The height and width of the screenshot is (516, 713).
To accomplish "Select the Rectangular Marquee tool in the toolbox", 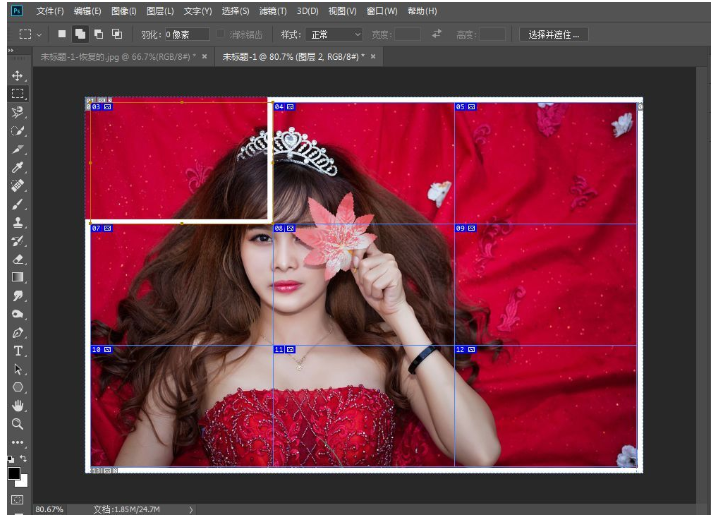I will 18,94.
